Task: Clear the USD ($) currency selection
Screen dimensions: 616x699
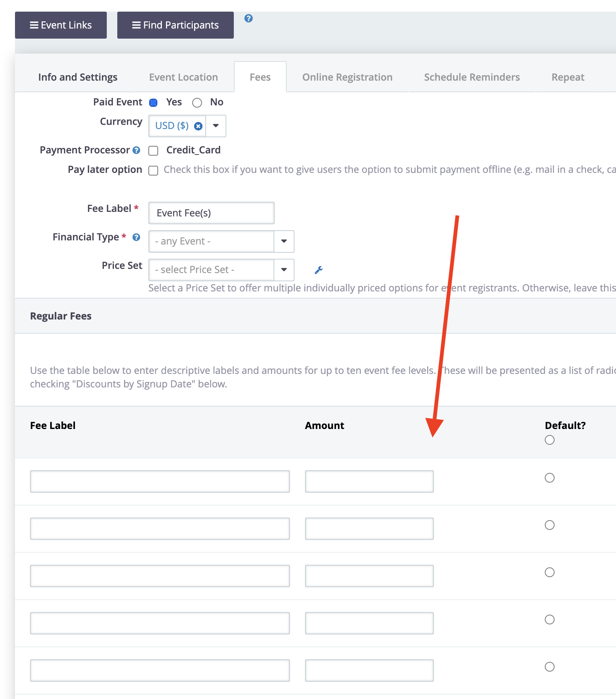Action: [x=198, y=126]
